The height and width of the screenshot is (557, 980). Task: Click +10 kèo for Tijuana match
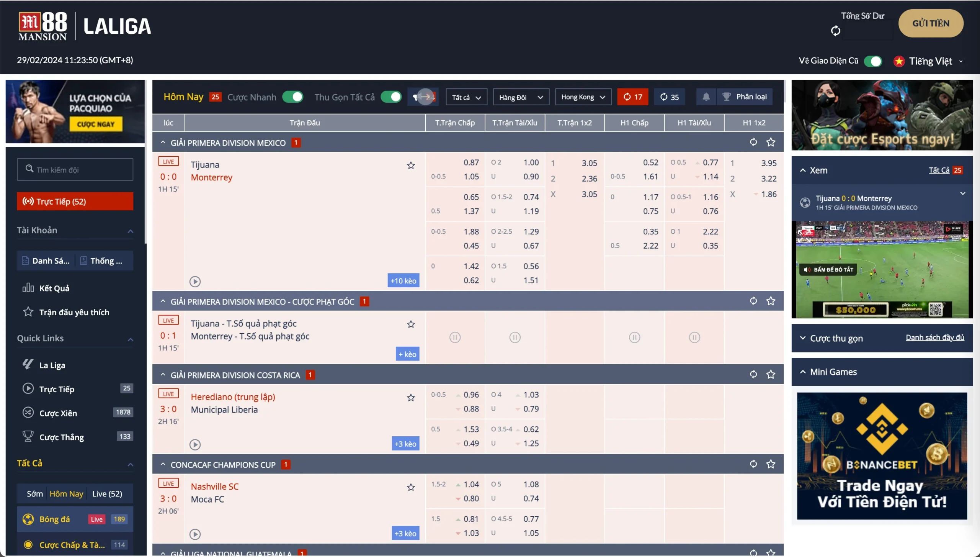403,281
